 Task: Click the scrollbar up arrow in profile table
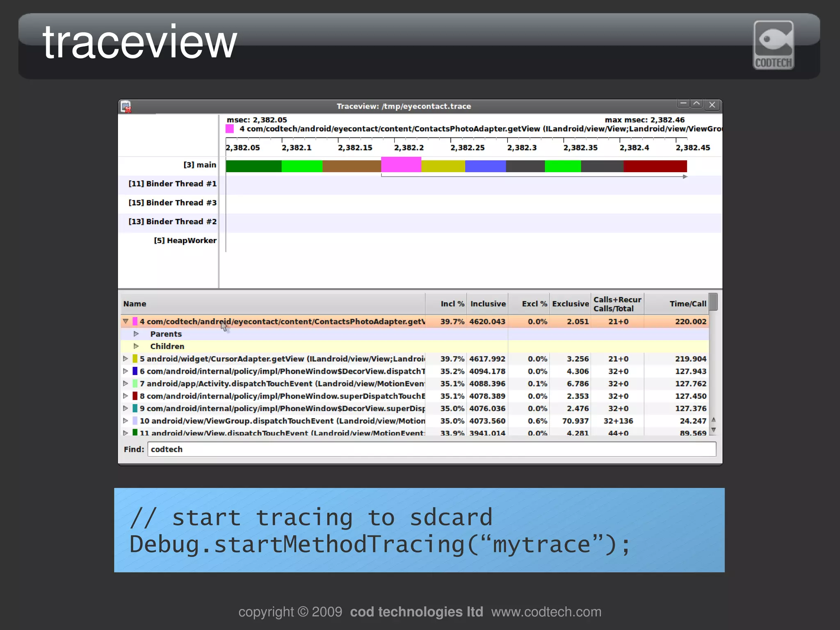tap(713, 420)
